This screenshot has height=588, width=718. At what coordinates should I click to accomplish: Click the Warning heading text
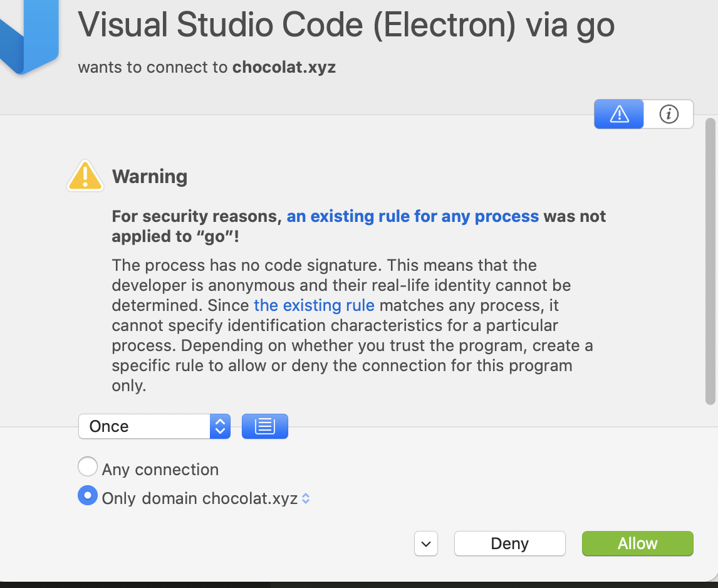150,176
